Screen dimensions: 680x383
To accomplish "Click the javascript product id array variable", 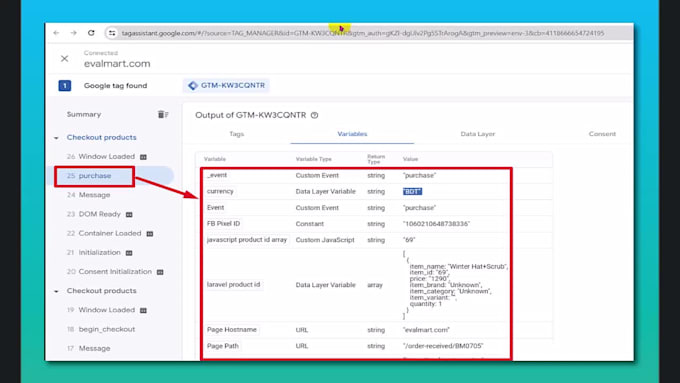I will (247, 239).
